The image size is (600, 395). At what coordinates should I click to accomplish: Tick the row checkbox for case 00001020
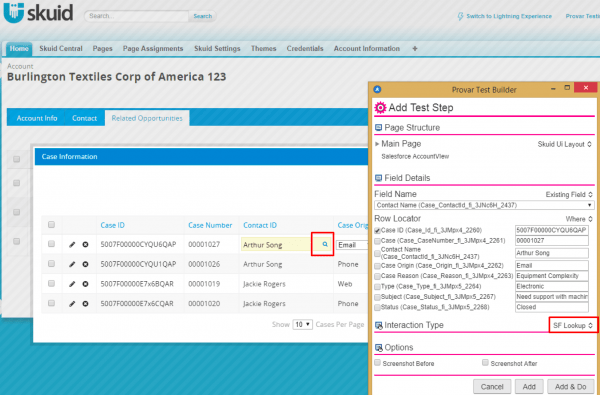coord(51,303)
